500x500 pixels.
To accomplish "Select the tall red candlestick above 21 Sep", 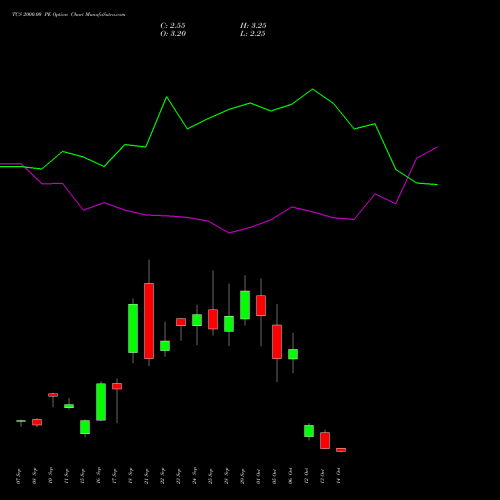I will point(149,321).
